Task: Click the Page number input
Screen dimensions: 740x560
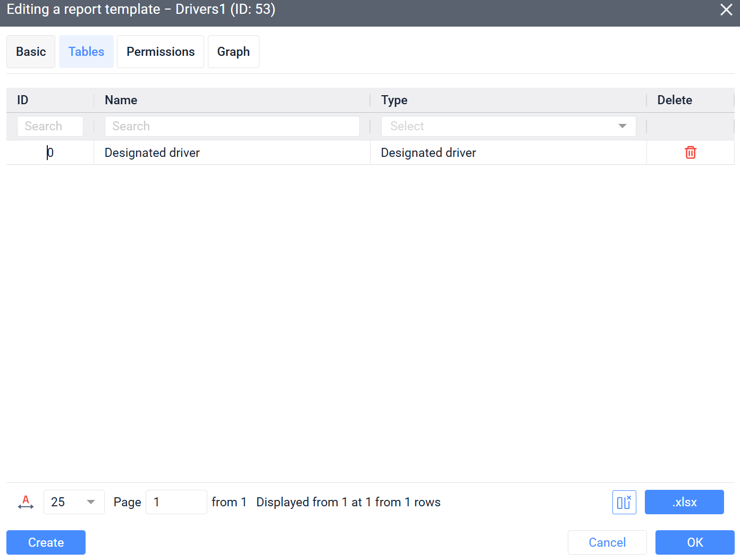Action: point(176,502)
